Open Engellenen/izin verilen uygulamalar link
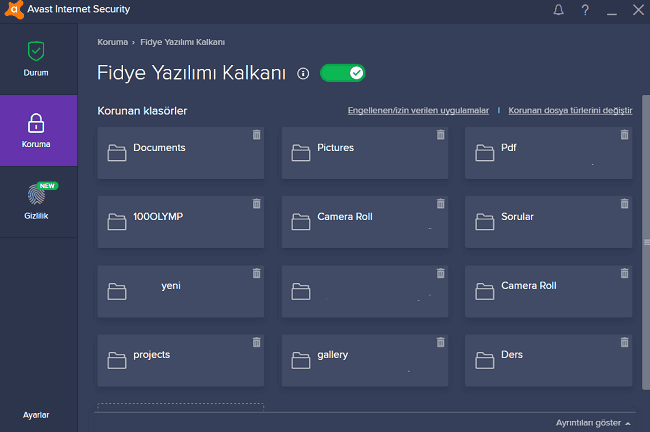 [418, 110]
